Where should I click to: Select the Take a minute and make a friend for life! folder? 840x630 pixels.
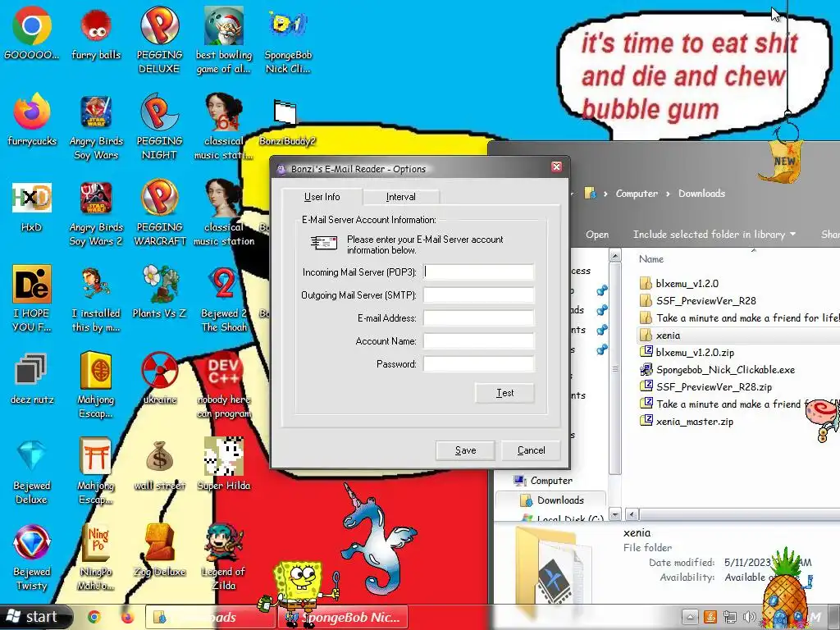[x=739, y=318]
